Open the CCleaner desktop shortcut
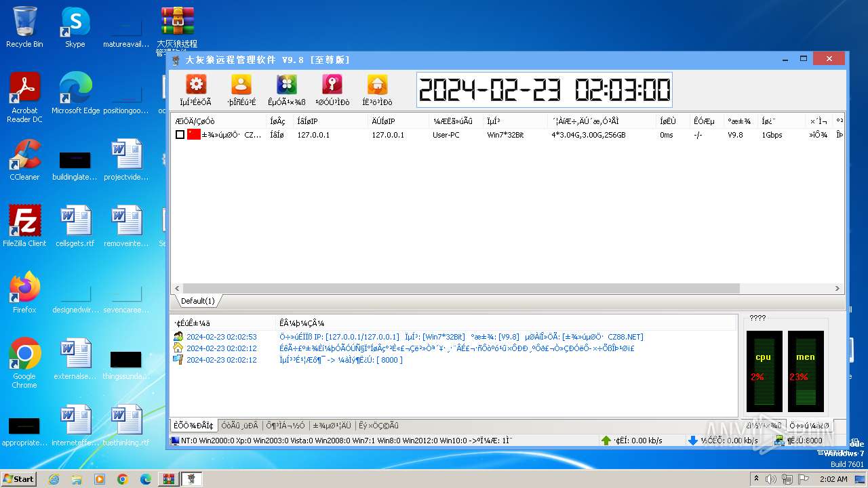The height and width of the screenshot is (488, 868). [x=24, y=160]
